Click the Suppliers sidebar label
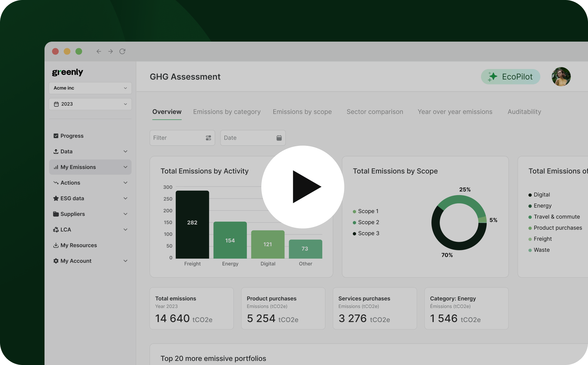 [x=73, y=214]
